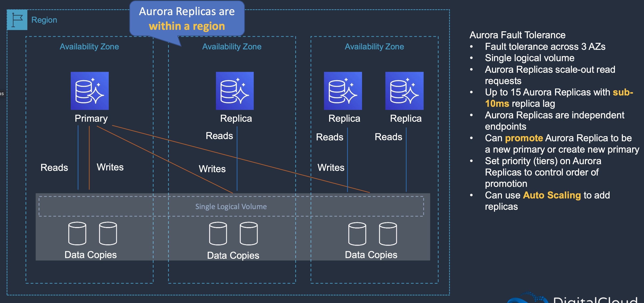Click the 'Region' label

(44, 20)
